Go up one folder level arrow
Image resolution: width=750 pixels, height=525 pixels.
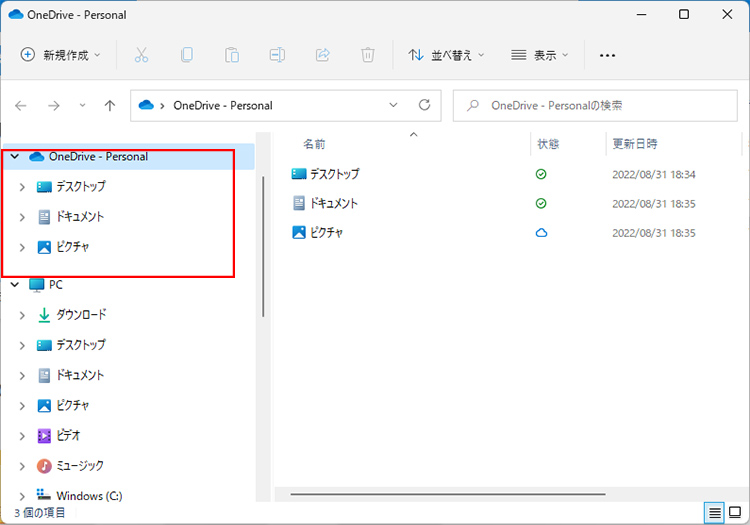coord(110,105)
